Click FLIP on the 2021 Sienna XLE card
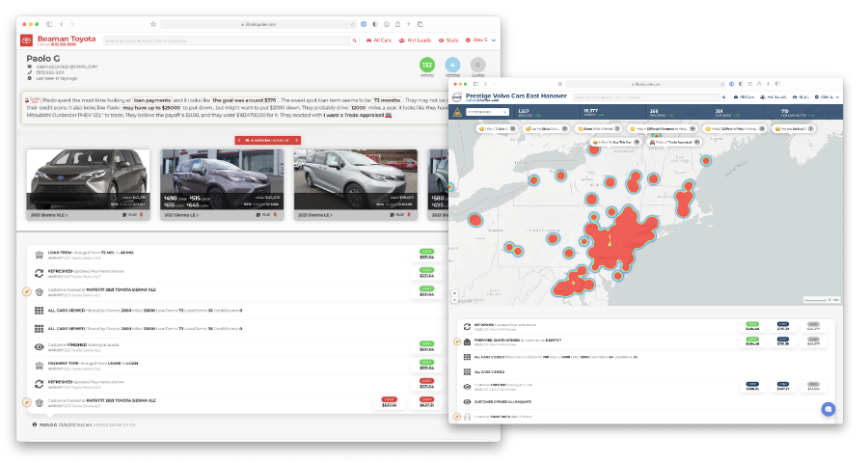The image size is (868, 463). (x=129, y=215)
